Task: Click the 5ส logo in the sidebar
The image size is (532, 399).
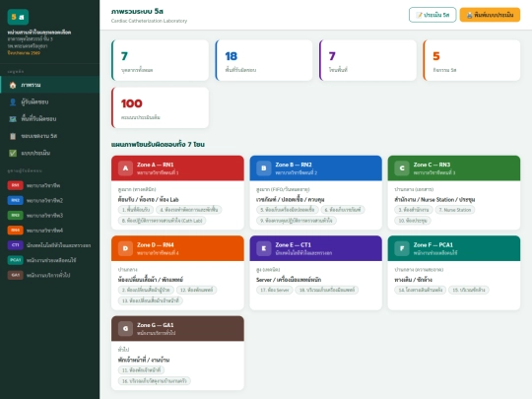Action: [x=18, y=17]
